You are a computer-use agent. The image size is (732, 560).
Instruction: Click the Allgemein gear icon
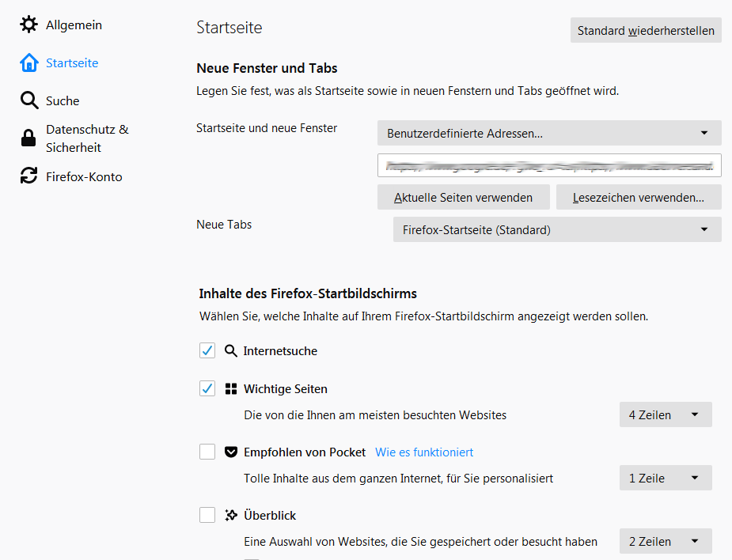[29, 25]
